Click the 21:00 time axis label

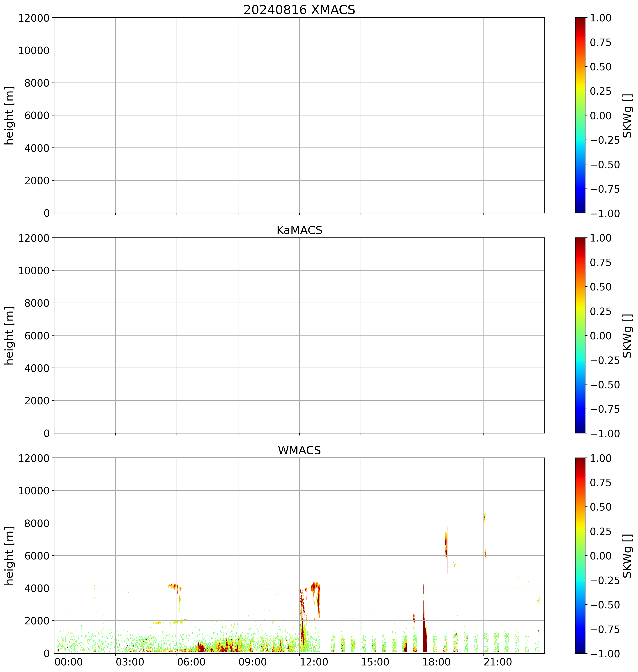tap(498, 662)
